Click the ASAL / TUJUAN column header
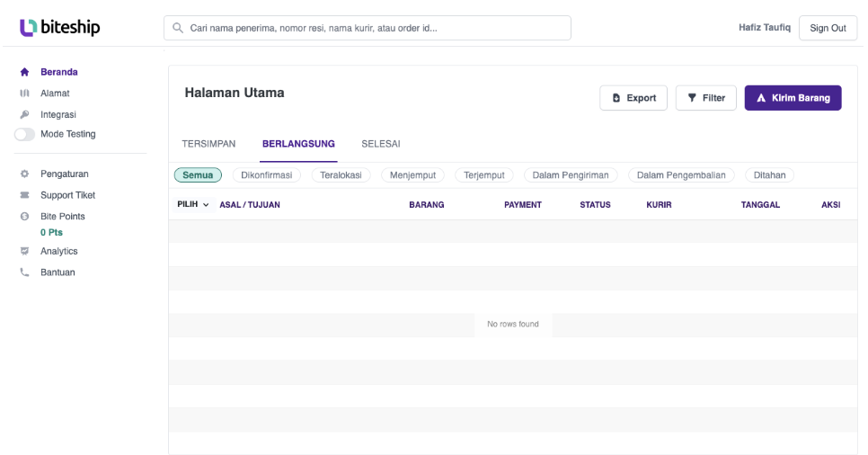 [x=250, y=204]
